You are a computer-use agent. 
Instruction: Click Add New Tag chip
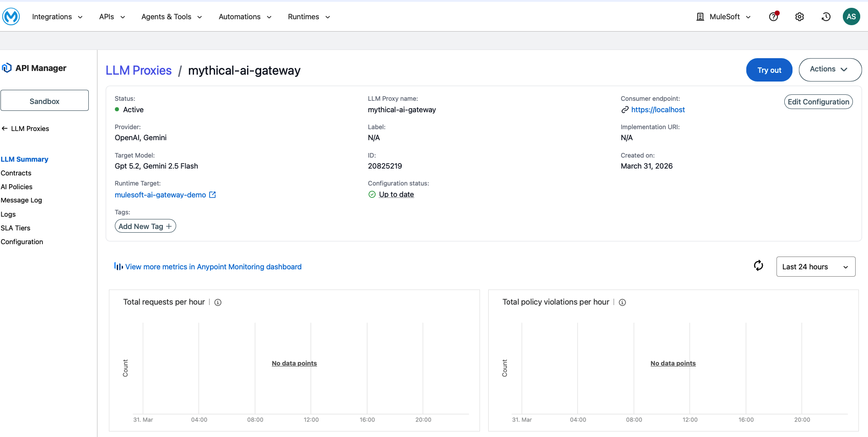click(x=145, y=226)
